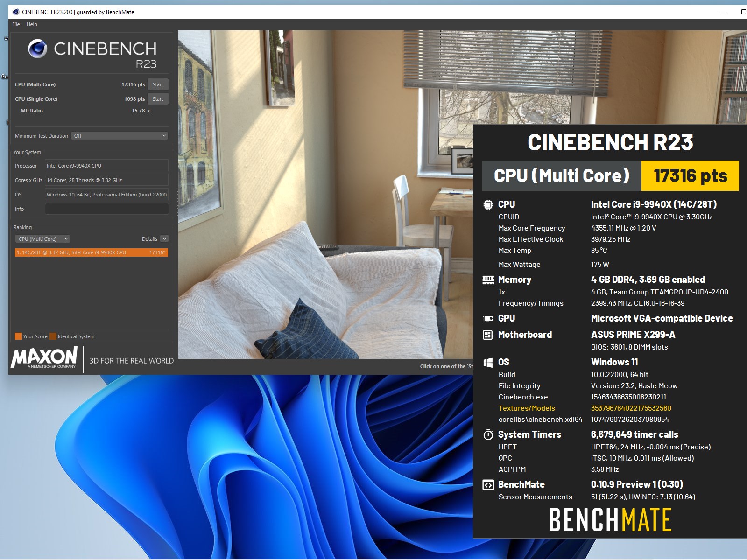This screenshot has height=560, width=747.
Task: Click the Cinebench.exe hash 15463436635006230211
Action: coord(628,397)
